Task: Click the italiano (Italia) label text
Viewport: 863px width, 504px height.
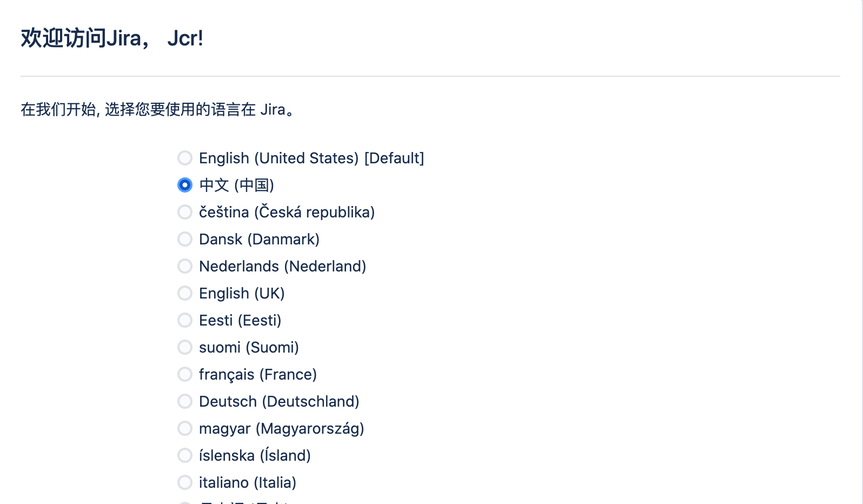Action: pos(248,482)
